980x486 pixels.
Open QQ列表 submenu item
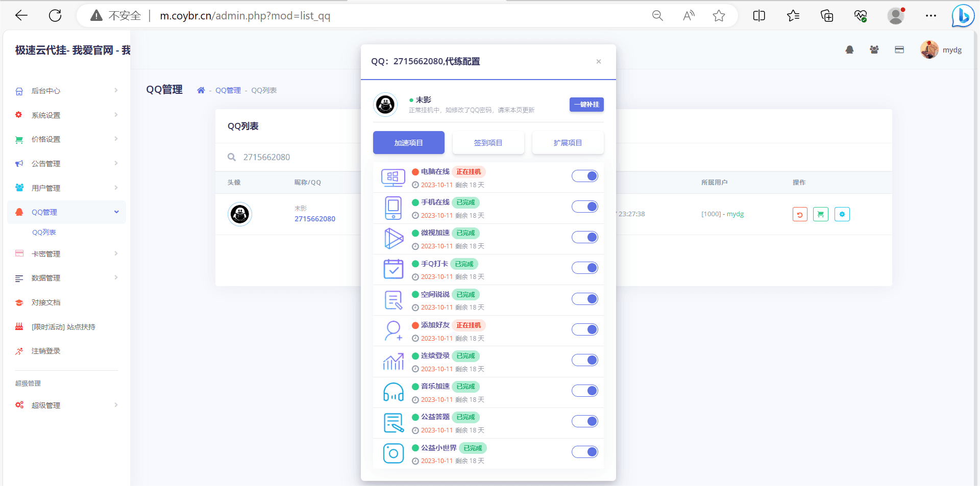pos(44,233)
